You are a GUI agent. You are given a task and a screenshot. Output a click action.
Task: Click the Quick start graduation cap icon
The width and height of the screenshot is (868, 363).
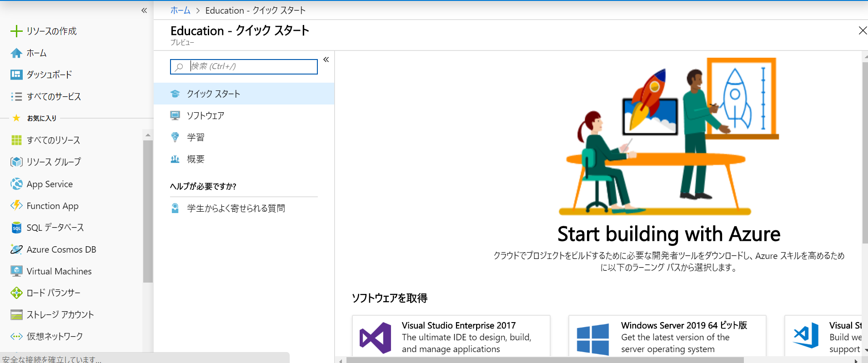pyautogui.click(x=175, y=94)
